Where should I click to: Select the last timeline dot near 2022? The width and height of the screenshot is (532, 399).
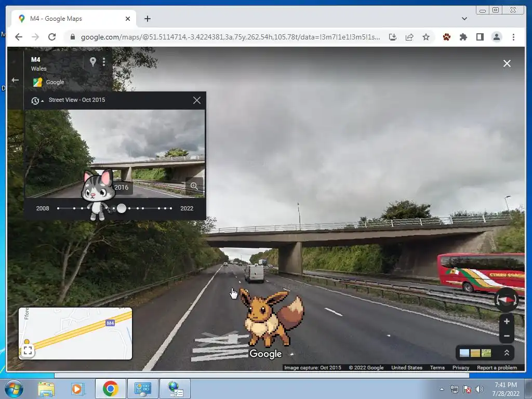[x=171, y=208]
